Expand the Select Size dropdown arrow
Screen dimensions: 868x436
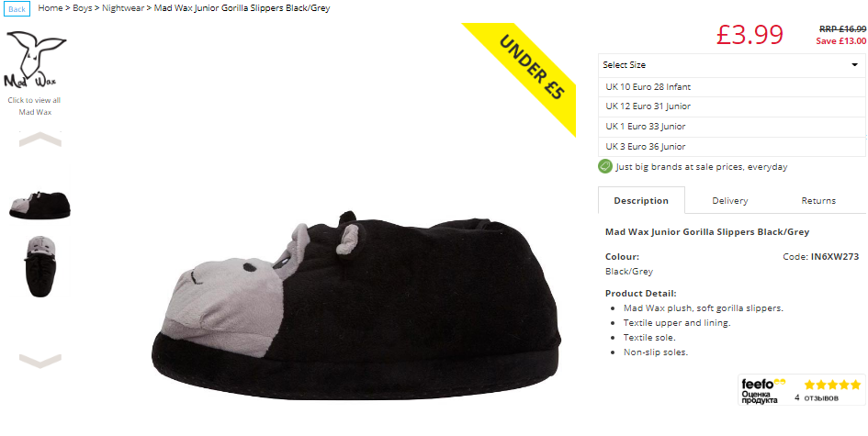pyautogui.click(x=855, y=65)
